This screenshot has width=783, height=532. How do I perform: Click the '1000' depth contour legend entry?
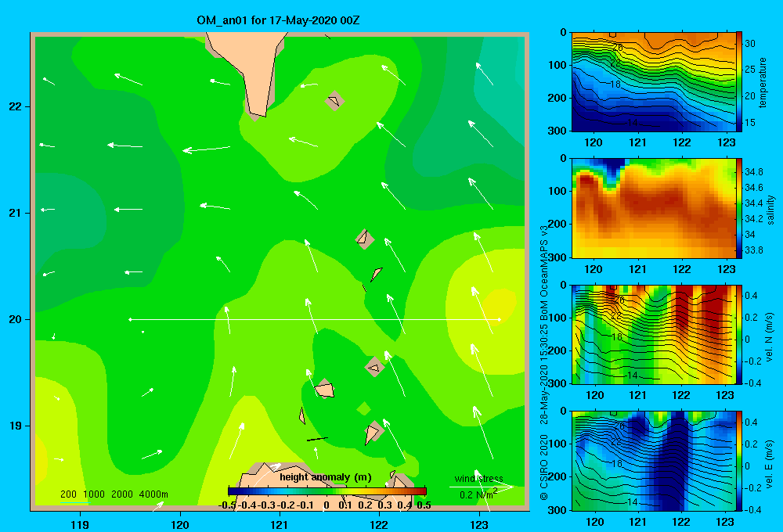click(x=94, y=494)
